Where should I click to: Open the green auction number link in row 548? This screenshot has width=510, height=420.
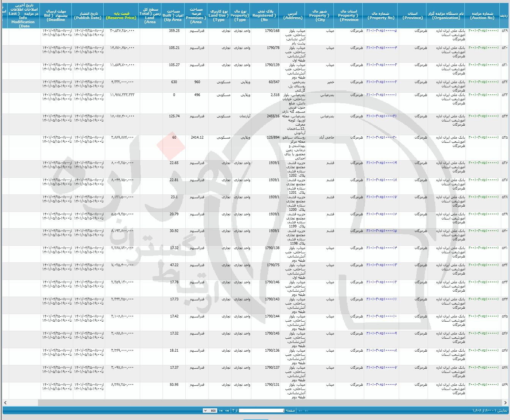[483, 368]
